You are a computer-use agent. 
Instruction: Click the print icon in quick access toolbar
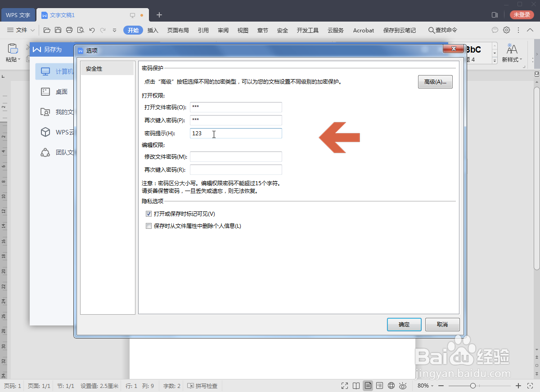point(69,30)
